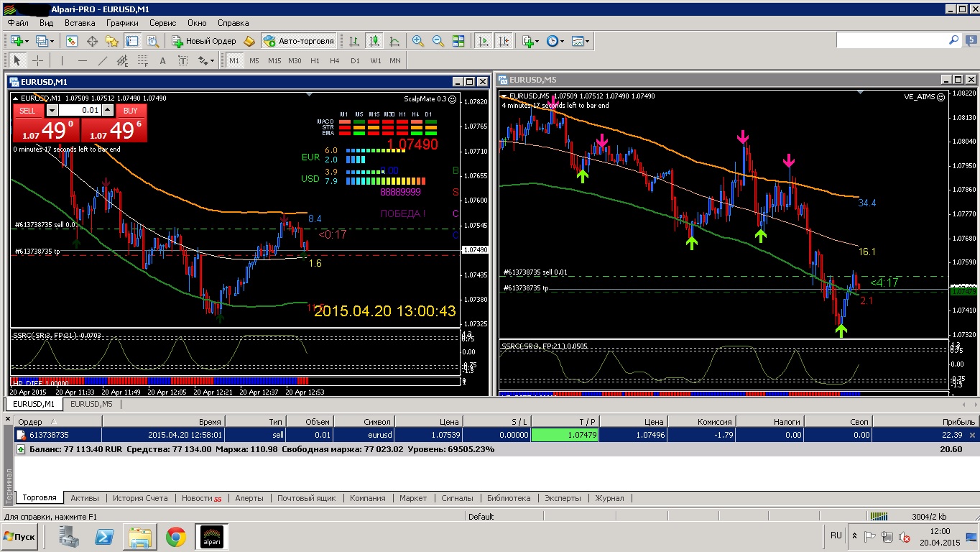Expand the Periodicity clock dropdown

[x=561, y=41]
